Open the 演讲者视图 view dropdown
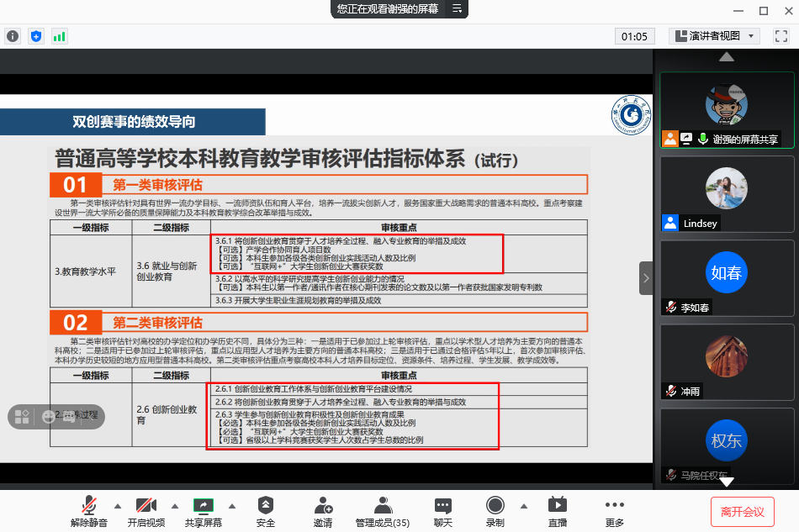The image size is (799, 532). (714, 36)
